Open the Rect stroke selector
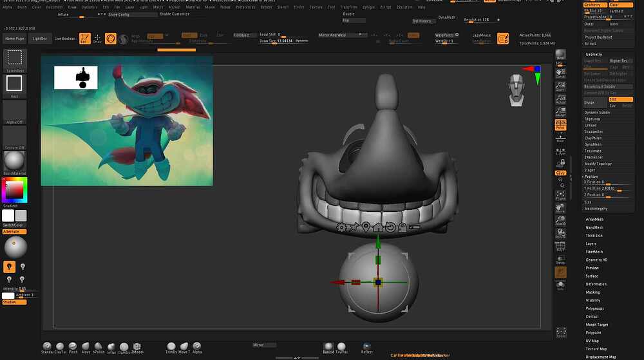644x360 pixels. (14, 86)
